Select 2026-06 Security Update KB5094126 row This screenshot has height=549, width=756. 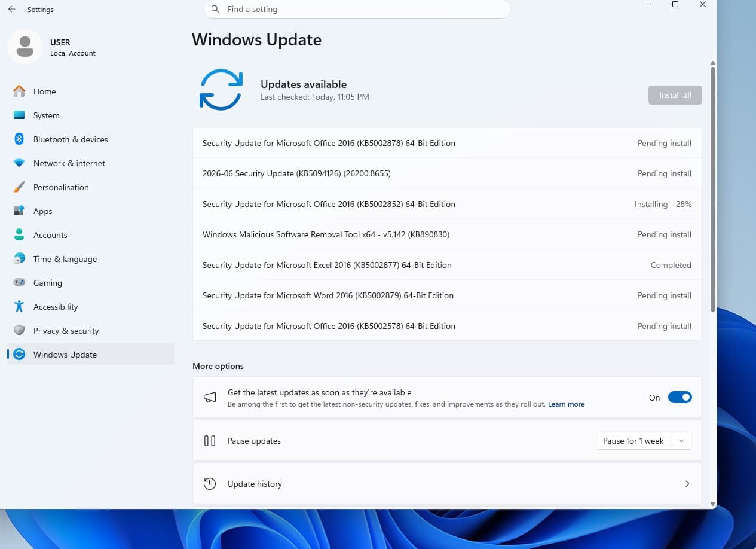pyautogui.click(x=447, y=173)
